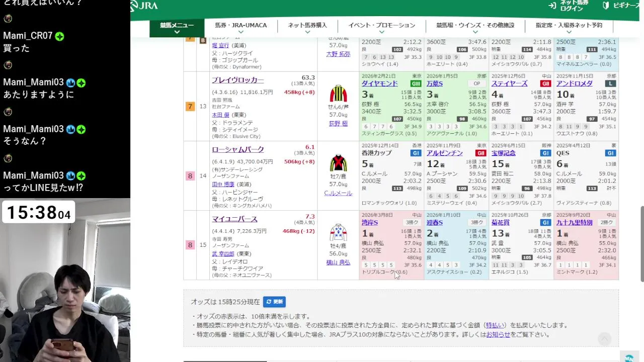Click Mami_CR07 username in chat

coord(28,36)
